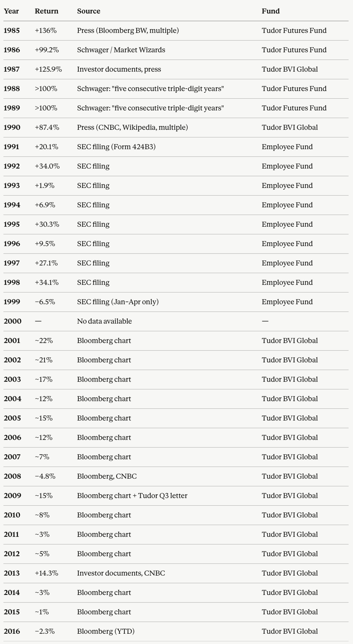Select the No data available cell
This screenshot has width=353, height=644.
coord(104,321)
